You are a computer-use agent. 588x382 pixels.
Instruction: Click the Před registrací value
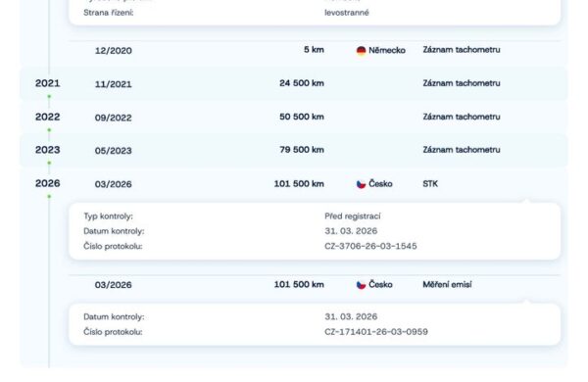[353, 216]
